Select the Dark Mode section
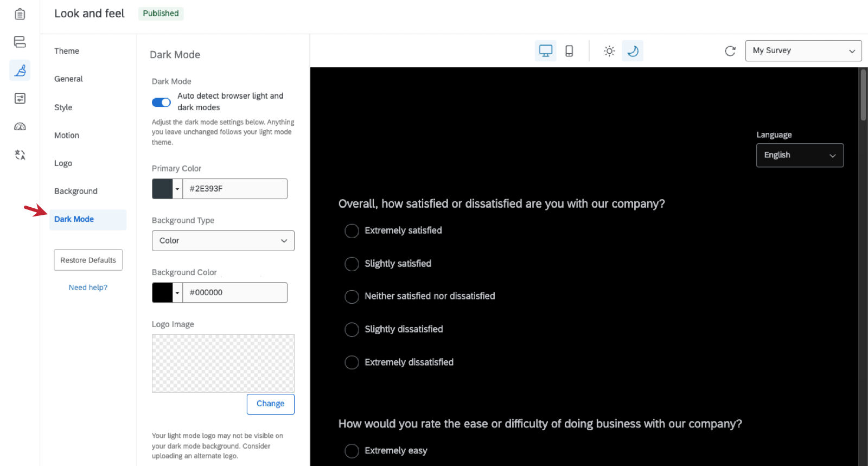 tap(88, 219)
